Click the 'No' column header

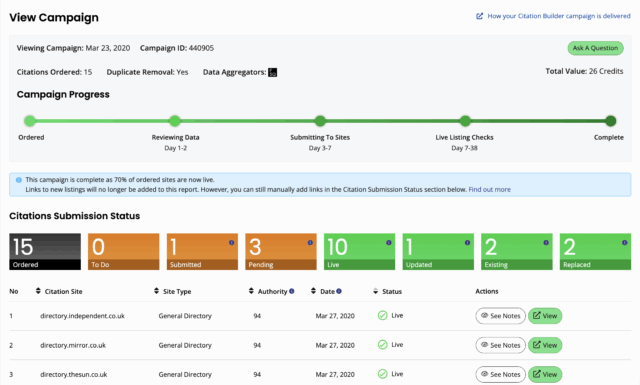14,292
